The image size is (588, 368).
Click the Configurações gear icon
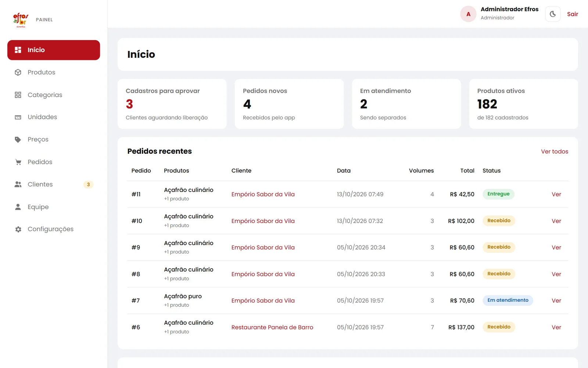[18, 229]
